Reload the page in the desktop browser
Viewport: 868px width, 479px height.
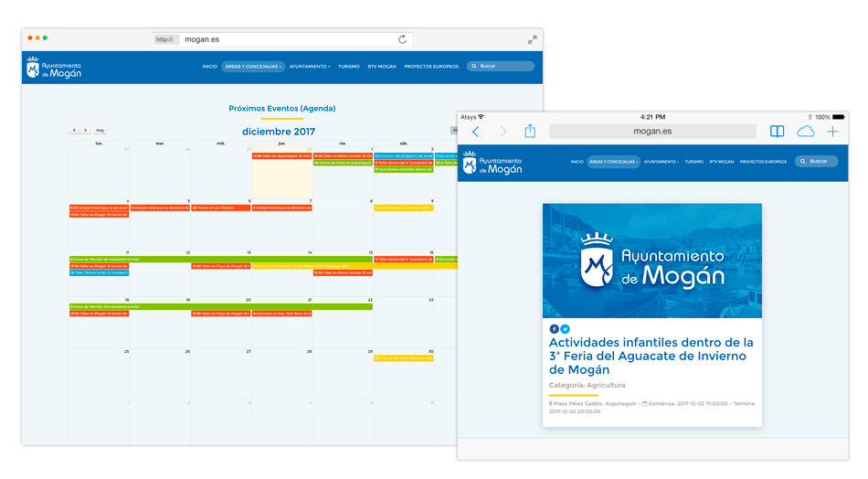click(x=402, y=39)
